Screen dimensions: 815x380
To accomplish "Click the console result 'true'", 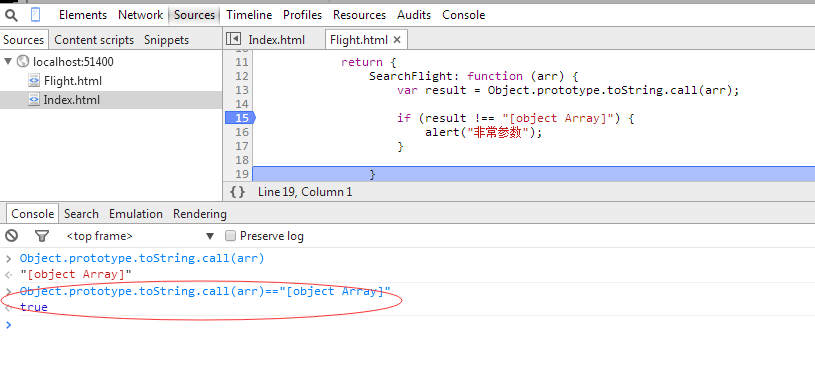I will tap(34, 307).
